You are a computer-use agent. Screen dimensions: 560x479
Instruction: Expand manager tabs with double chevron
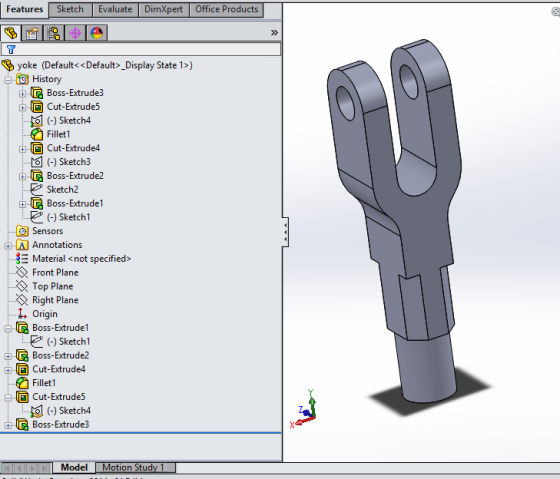pos(274,33)
